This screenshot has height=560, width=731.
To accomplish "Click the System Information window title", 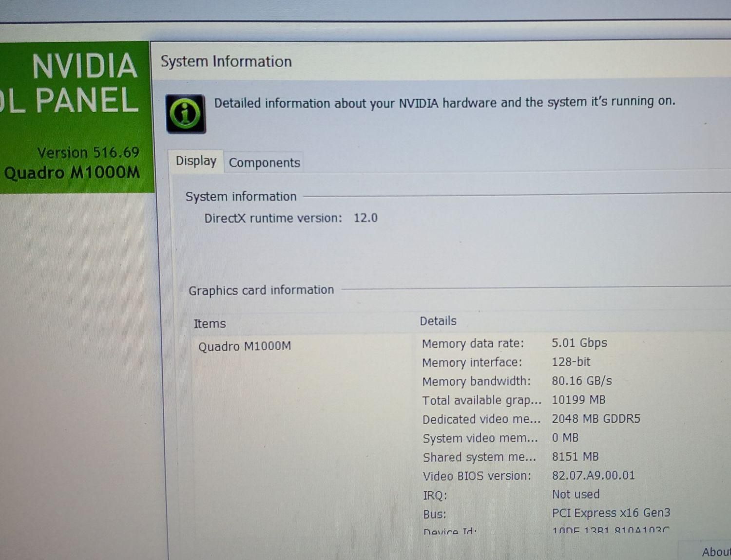I will 226,62.
